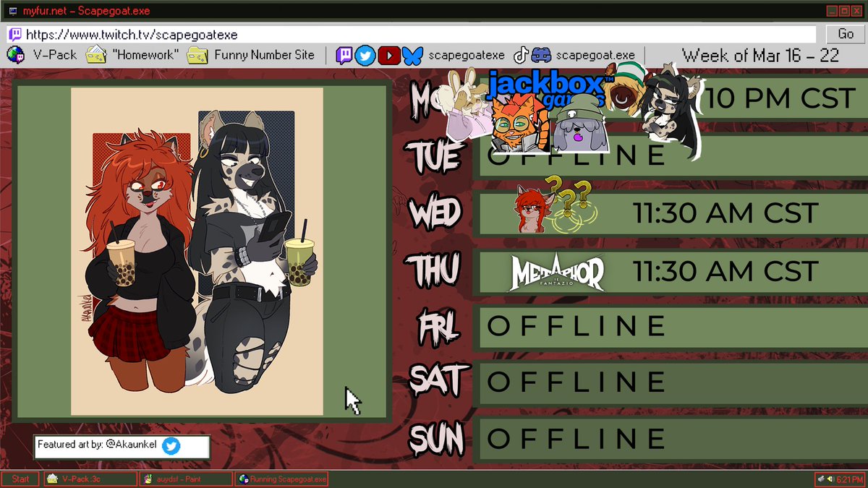
Task: Open the Start menu button
Action: click(20, 479)
